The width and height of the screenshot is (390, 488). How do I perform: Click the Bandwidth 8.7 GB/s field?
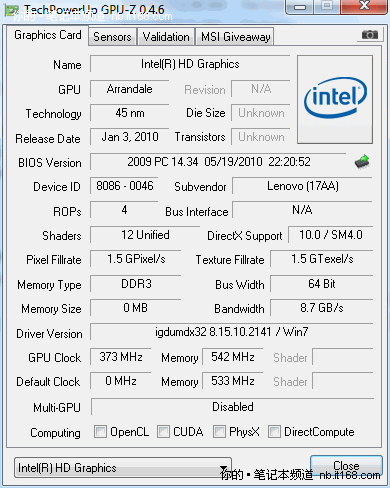point(322,308)
